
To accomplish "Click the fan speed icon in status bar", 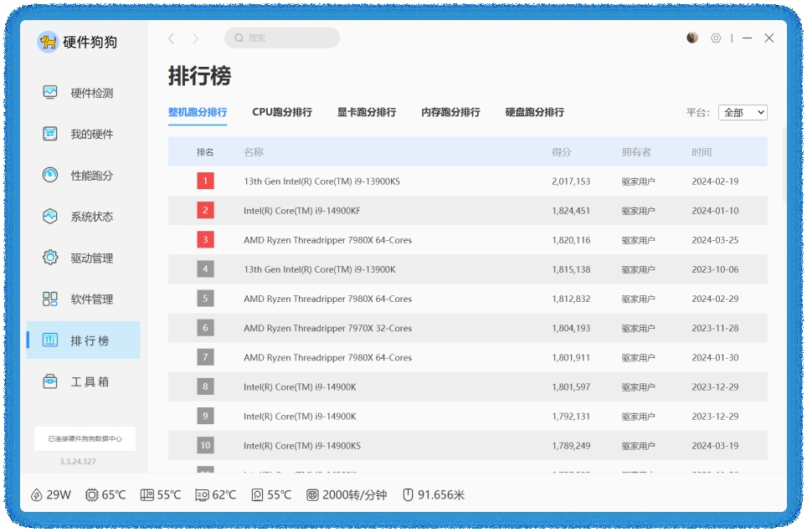I will (x=312, y=495).
